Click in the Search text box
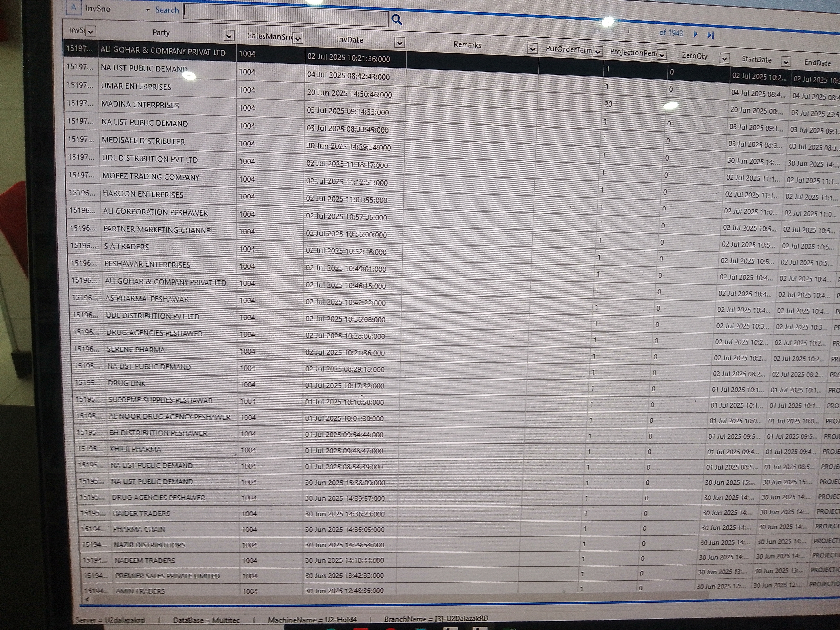 click(286, 17)
